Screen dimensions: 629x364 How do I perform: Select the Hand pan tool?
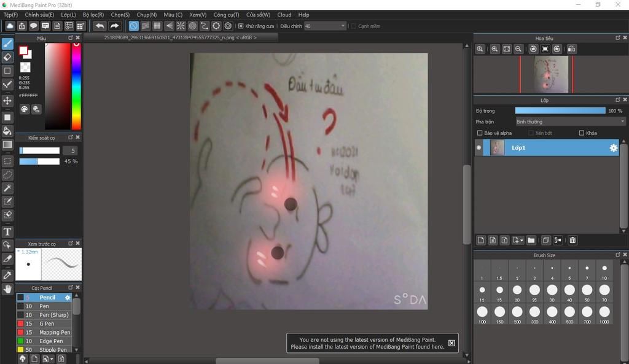point(7,288)
